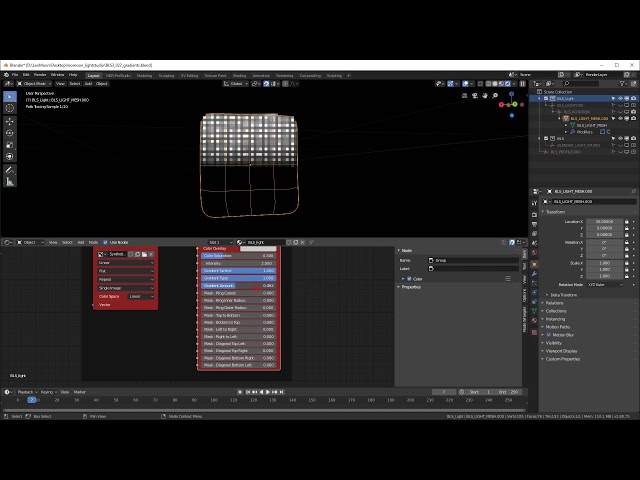Open the Keying menu in timeline
The height and width of the screenshot is (480, 640).
(x=49, y=392)
